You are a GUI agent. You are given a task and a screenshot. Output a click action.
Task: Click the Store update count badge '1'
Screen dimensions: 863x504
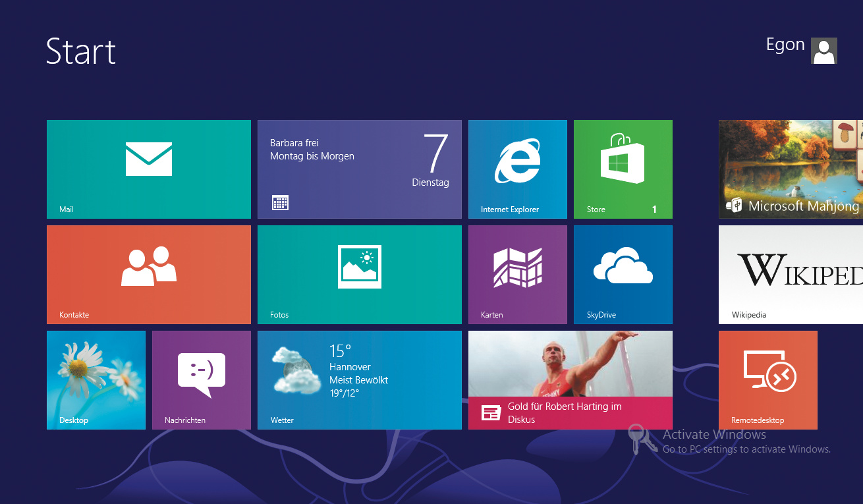coord(654,210)
